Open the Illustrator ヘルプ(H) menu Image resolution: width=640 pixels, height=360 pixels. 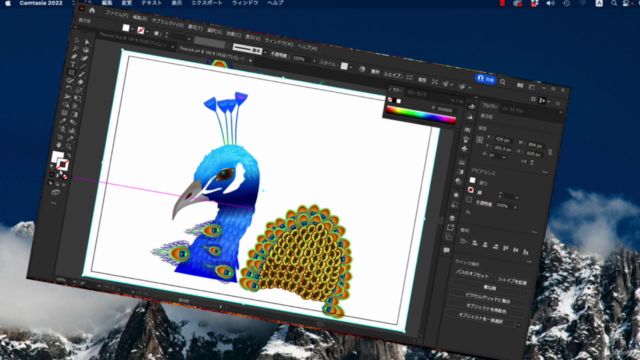click(x=307, y=47)
